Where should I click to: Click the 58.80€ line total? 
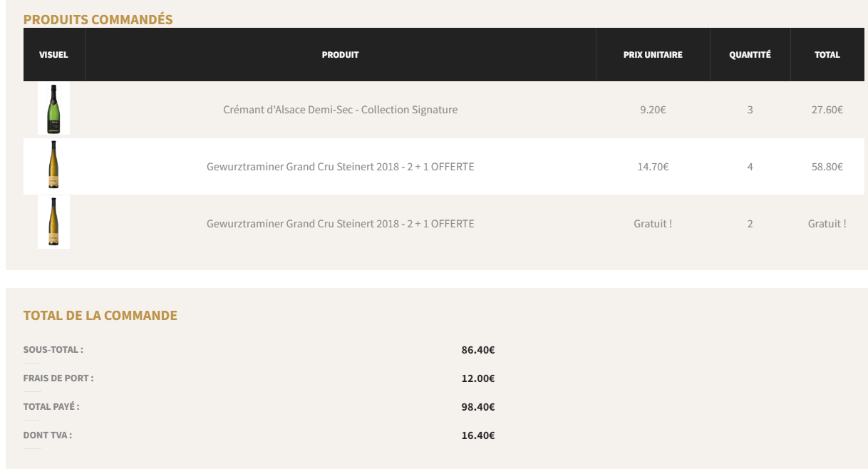tap(827, 167)
